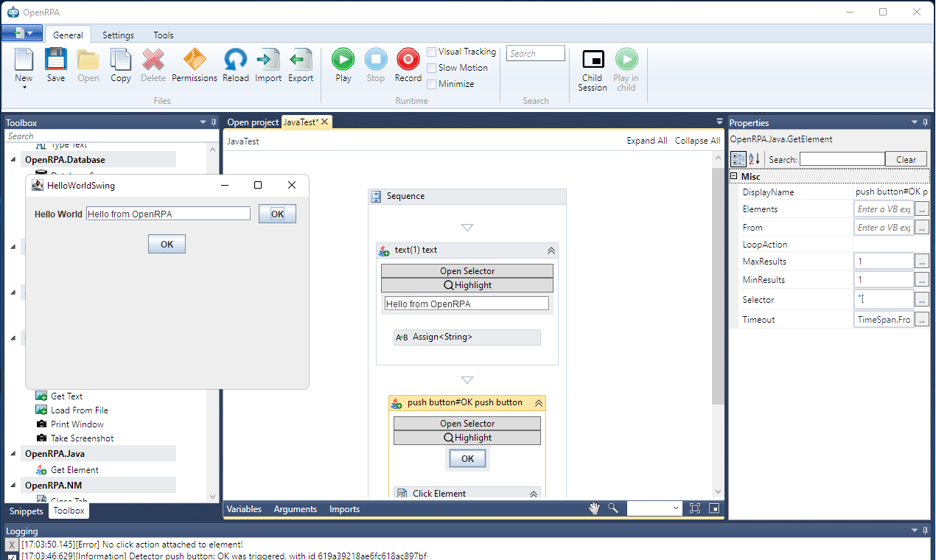Viewport: 936px width, 560px height.
Task: Export the workflow
Action: coord(301,66)
